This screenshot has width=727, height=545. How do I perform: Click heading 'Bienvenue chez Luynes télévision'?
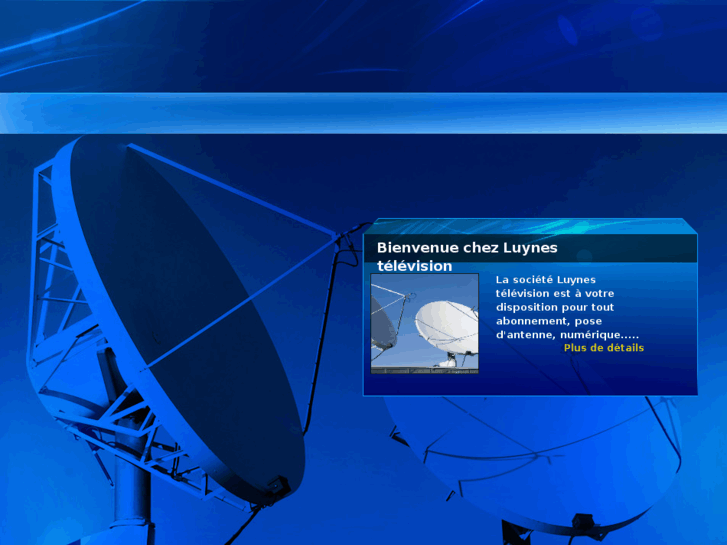(x=467, y=256)
